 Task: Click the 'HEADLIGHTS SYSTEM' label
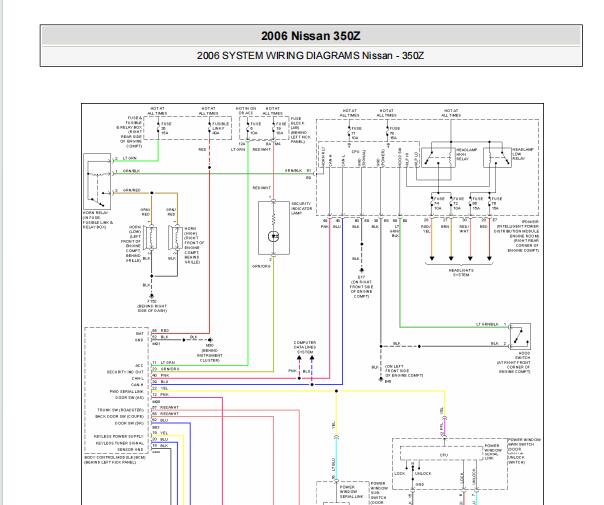click(x=461, y=273)
